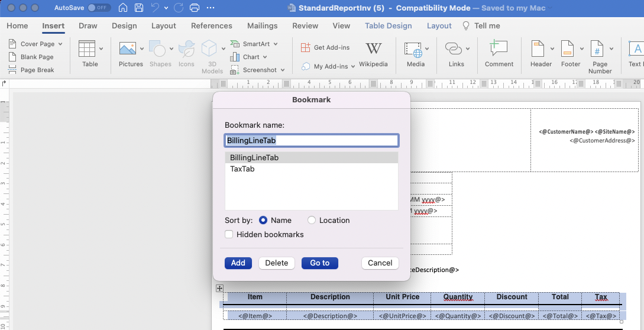Expand the Links dropdown arrow

(468, 48)
